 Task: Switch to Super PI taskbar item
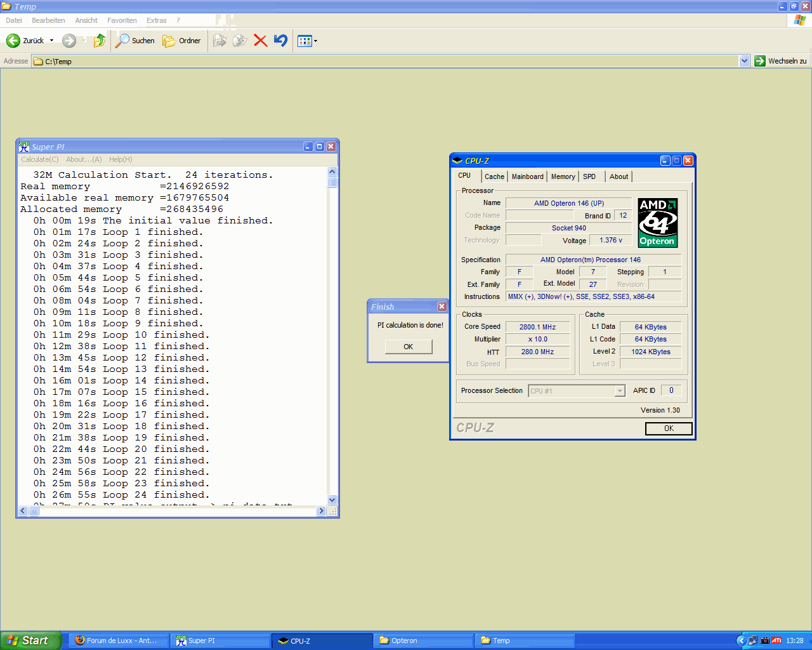[x=221, y=640]
